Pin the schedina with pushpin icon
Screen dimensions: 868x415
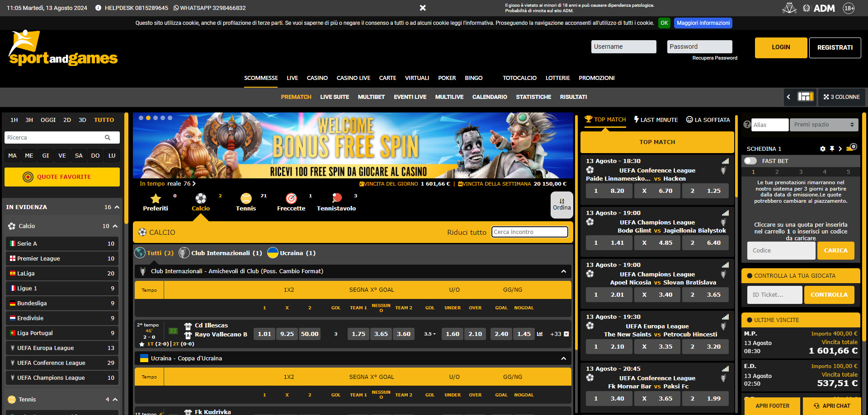pos(832,149)
